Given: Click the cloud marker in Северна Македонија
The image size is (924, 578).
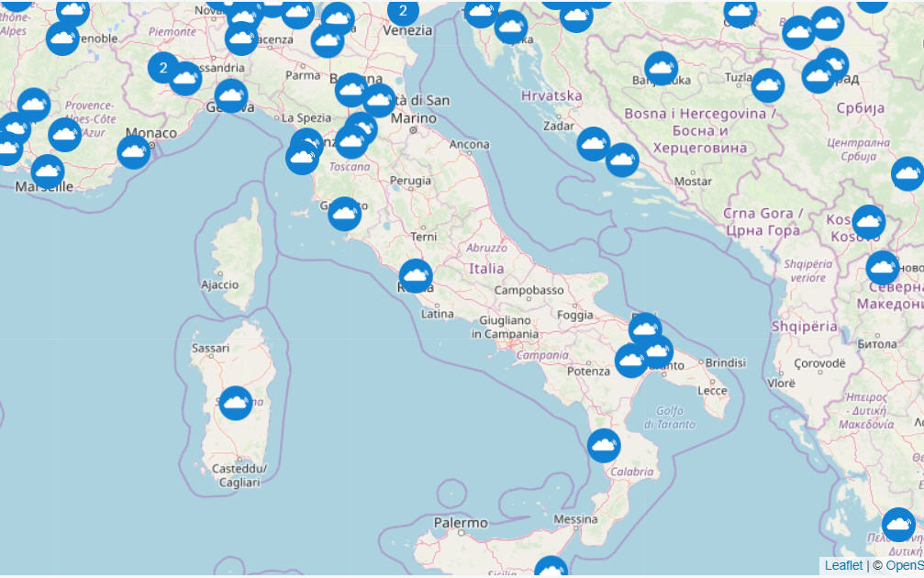Looking at the screenshot, I should click(883, 268).
